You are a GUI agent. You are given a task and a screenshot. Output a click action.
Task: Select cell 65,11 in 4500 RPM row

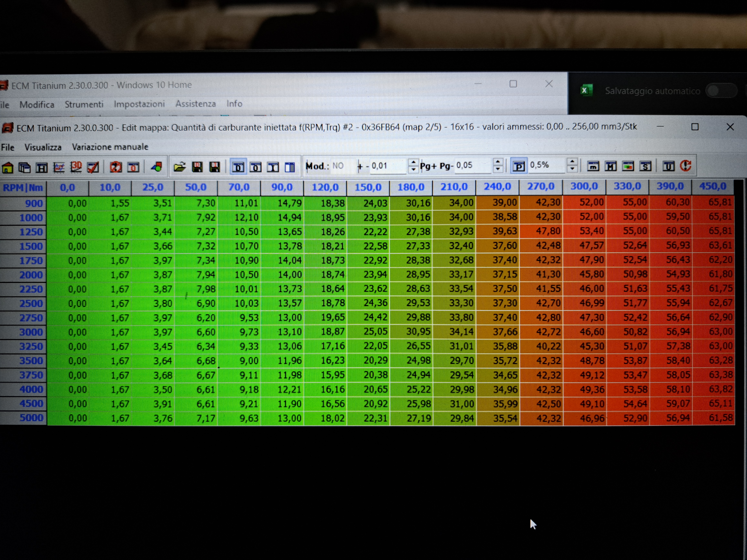click(713, 403)
